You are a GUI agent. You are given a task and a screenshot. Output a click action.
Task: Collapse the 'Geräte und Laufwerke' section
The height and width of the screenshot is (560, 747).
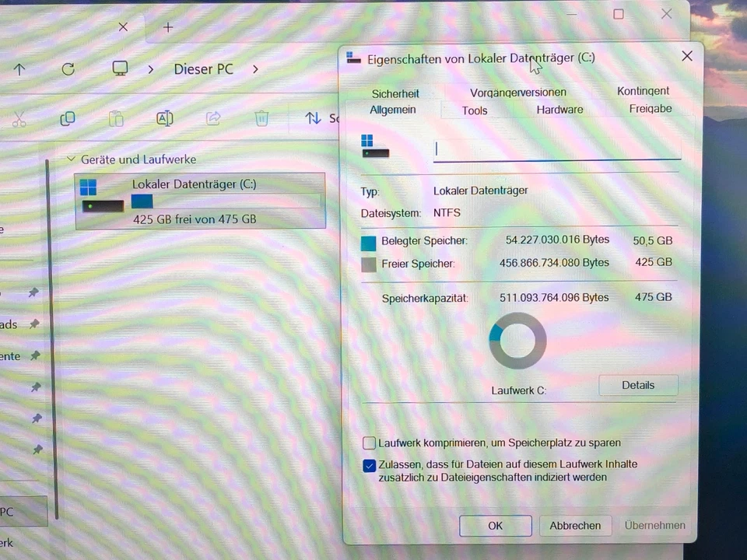[x=71, y=159]
